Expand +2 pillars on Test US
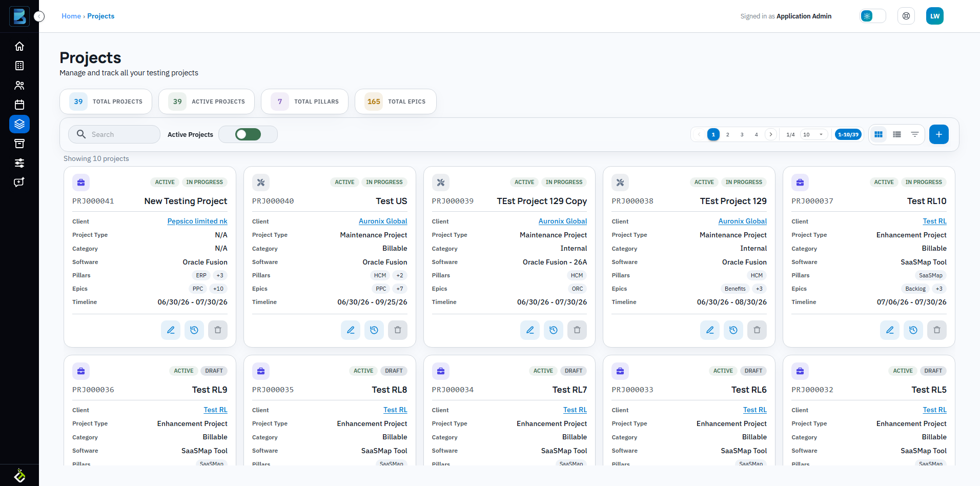The height and width of the screenshot is (486, 980). [400, 275]
